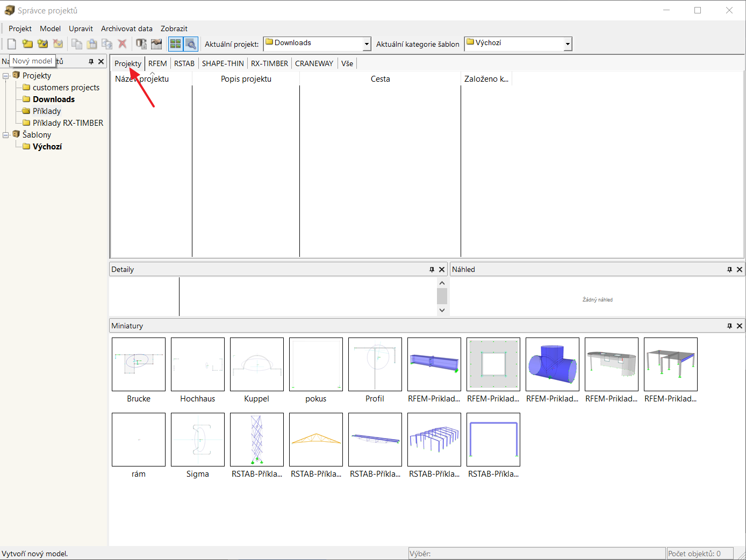Select the blue cylinder RFEM thumbnail
The height and width of the screenshot is (560, 746).
(x=553, y=364)
